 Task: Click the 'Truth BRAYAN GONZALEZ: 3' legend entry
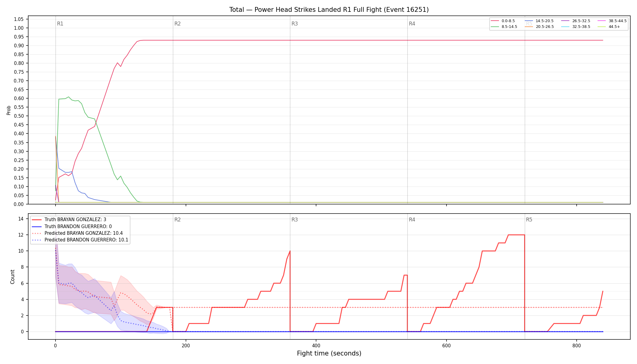[x=75, y=220]
